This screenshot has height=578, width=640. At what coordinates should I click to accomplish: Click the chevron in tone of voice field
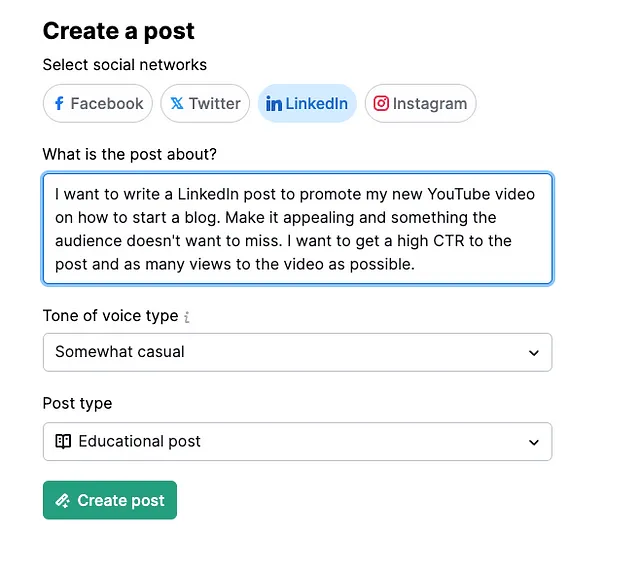pos(534,353)
